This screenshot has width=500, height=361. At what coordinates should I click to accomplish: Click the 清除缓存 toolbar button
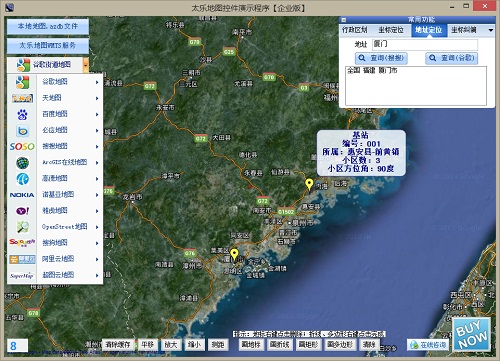pos(118,344)
